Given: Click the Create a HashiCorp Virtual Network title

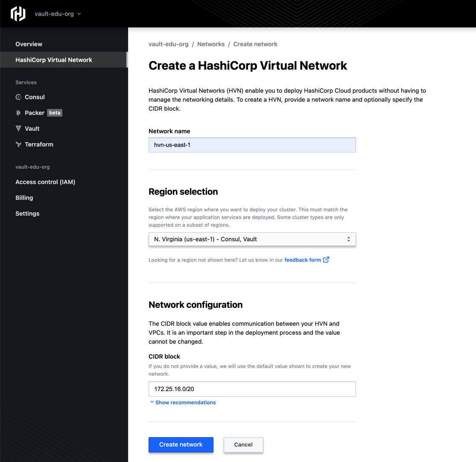Looking at the screenshot, I should click(x=248, y=66).
